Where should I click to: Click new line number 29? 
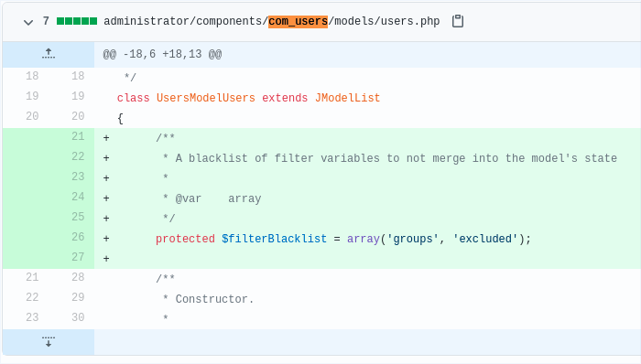point(78,297)
